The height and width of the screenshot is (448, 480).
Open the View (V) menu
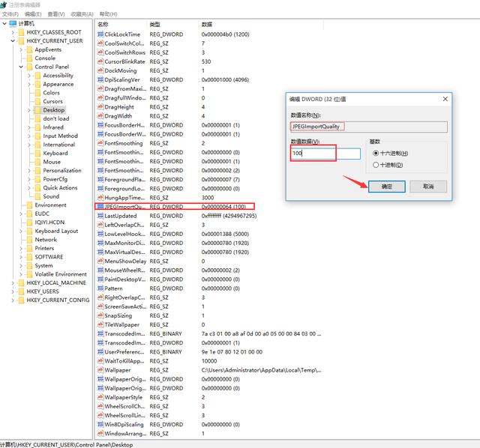[56, 14]
